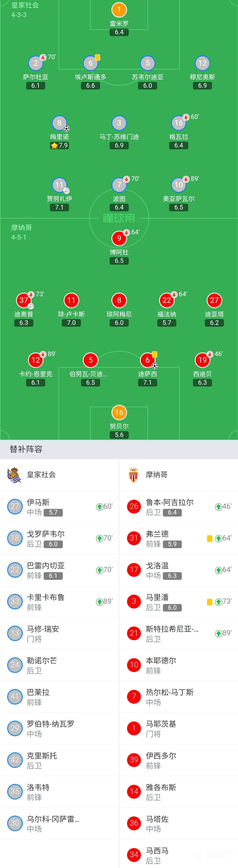Open Ben Yedder's red number 9 badge
238x868 pixels.
click(x=119, y=238)
